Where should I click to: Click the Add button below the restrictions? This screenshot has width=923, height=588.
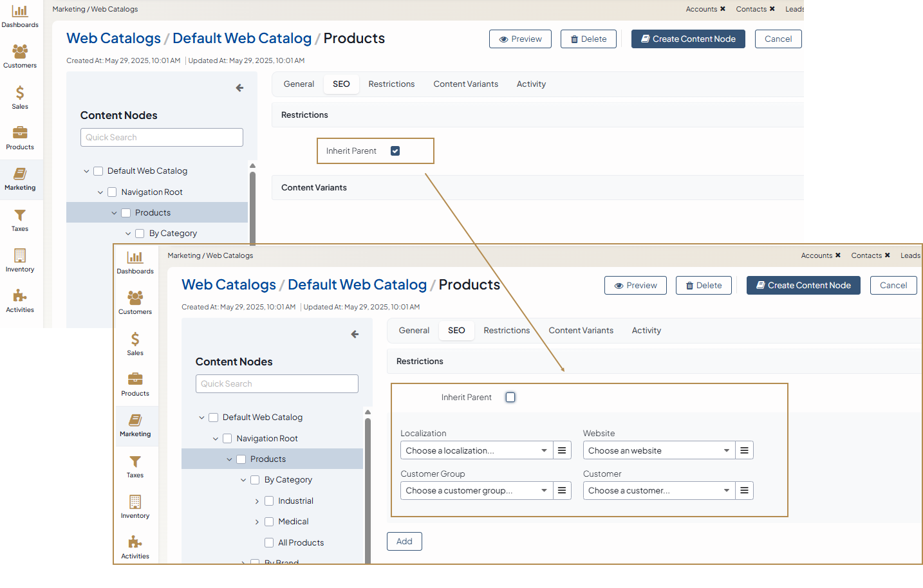(404, 542)
